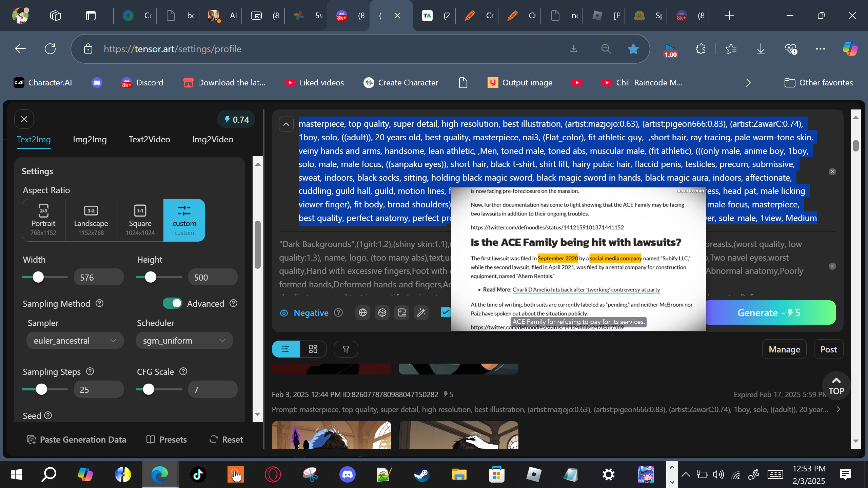Open the browser Extensions puzzle icon
Screen dimensions: 868x488
click(701, 49)
